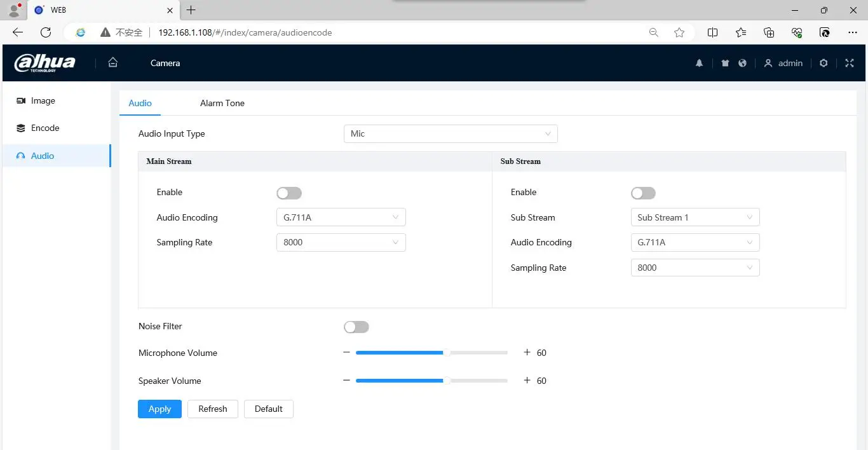Open the alarm bell notifications icon
The height and width of the screenshot is (450, 868).
point(699,63)
